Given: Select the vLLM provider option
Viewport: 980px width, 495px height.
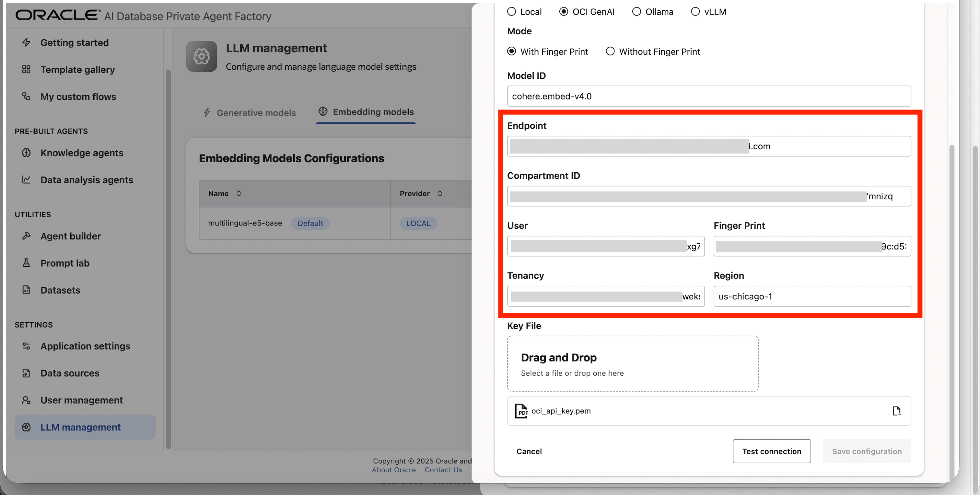Looking at the screenshot, I should point(695,12).
